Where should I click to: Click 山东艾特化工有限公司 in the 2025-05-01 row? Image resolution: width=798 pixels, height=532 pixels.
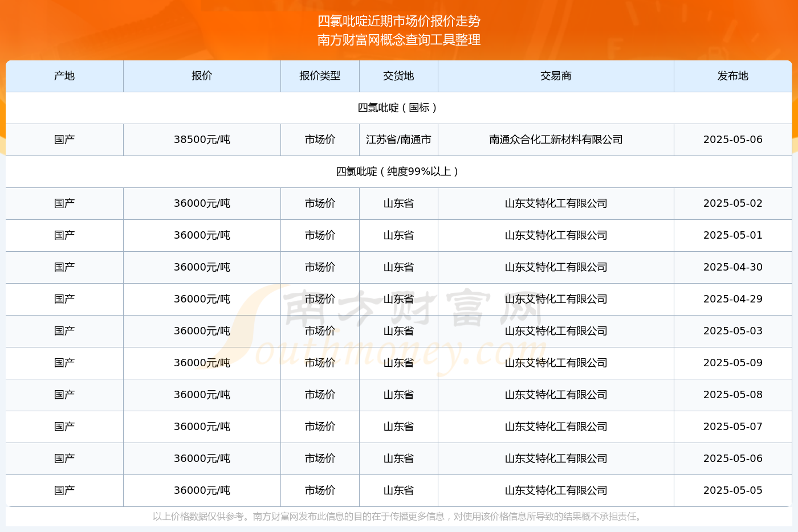click(x=556, y=235)
